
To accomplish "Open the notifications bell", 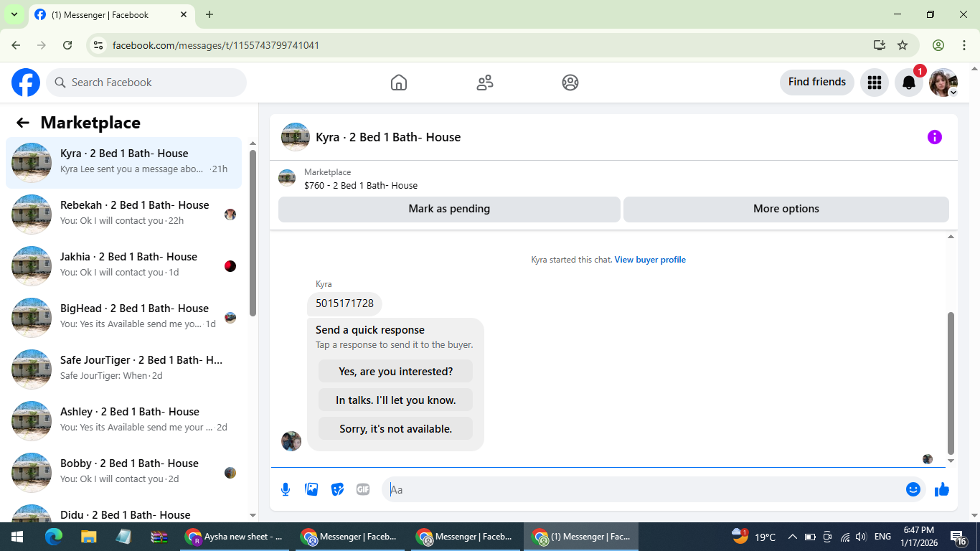I will pos(909,83).
